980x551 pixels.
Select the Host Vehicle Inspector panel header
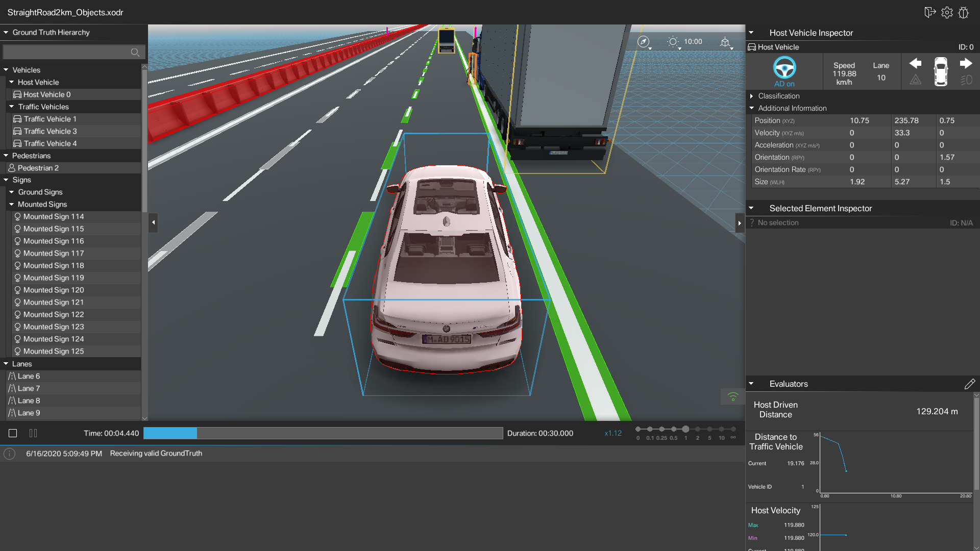coord(811,33)
